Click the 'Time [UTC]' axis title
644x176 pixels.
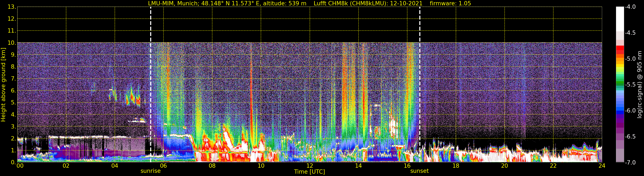(x=310, y=172)
